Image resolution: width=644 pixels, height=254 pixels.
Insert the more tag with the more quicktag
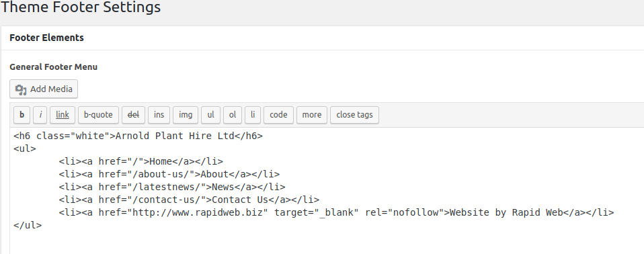[x=312, y=115]
